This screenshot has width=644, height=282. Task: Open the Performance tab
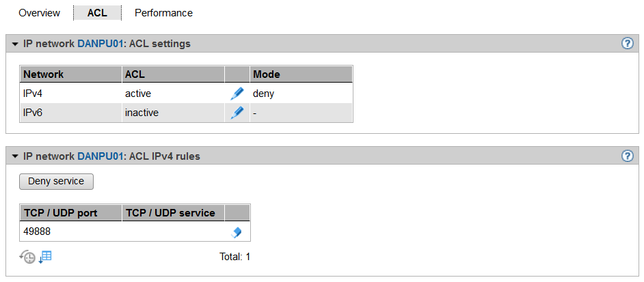163,13
